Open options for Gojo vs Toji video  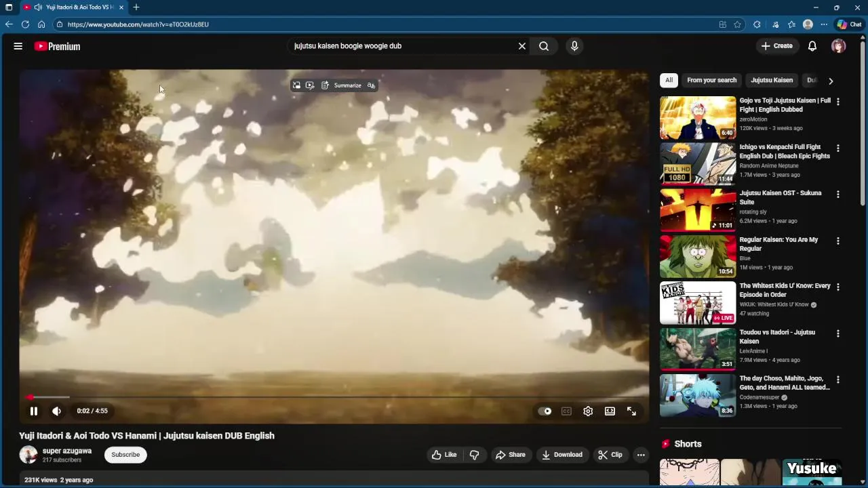pos(838,102)
